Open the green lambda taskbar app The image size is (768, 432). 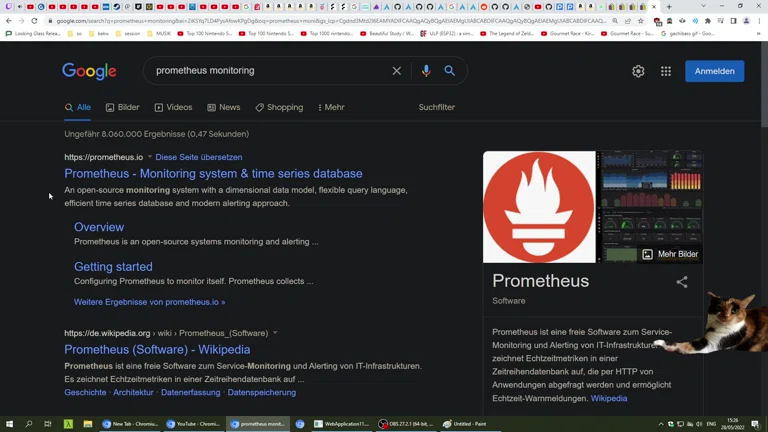click(68, 424)
